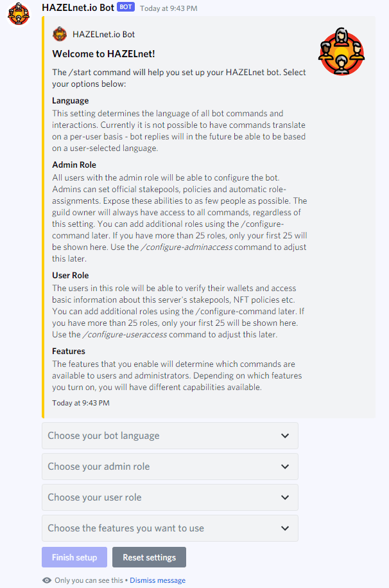This screenshot has width=389, height=588.
Task: Click the Reset settings button
Action: point(149,557)
